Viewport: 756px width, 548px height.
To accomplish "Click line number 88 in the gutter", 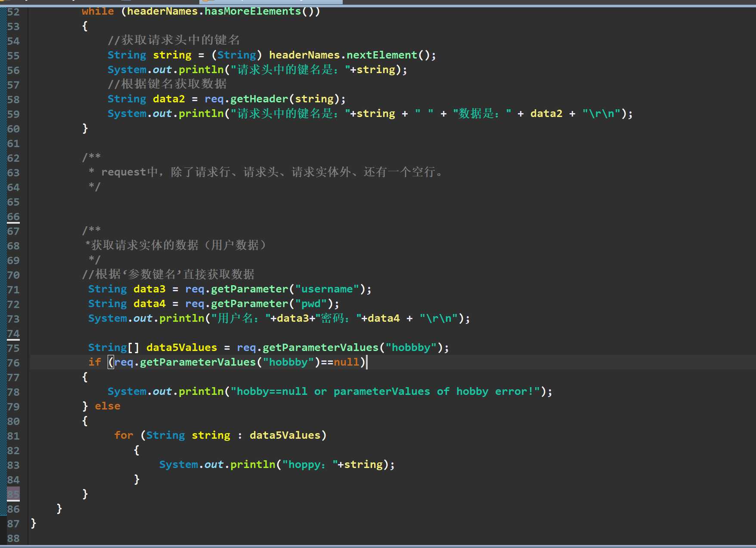I will point(13,538).
